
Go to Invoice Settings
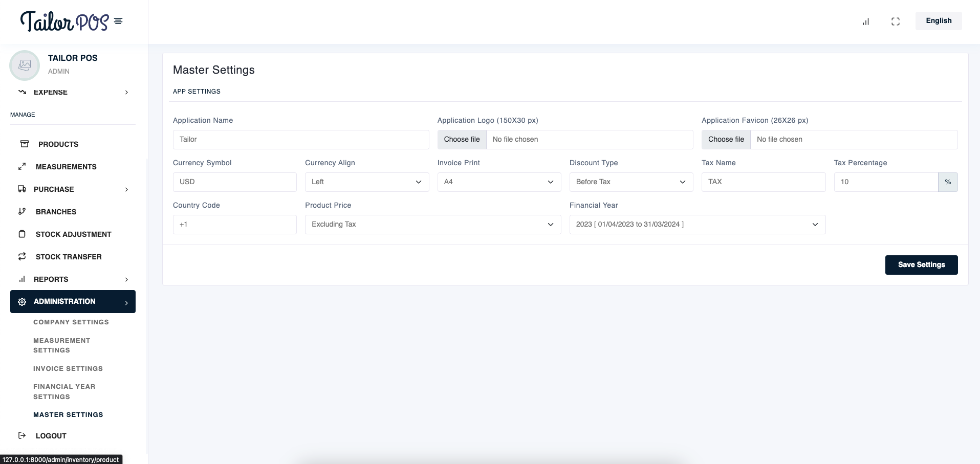click(68, 369)
